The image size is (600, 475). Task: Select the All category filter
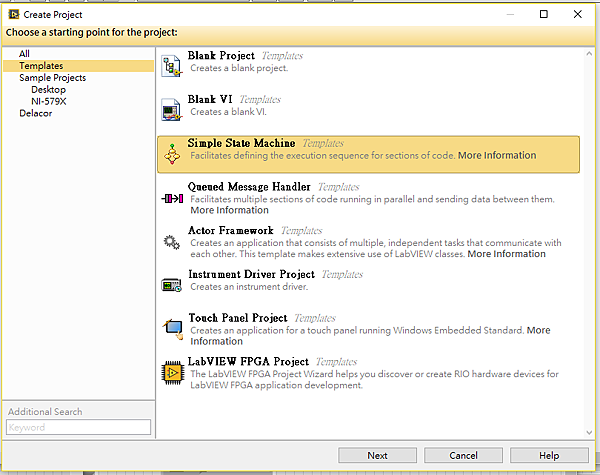point(24,54)
